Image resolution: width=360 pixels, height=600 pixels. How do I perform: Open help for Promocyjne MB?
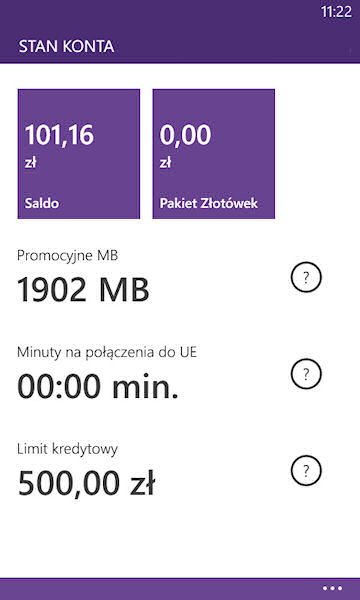(x=306, y=277)
